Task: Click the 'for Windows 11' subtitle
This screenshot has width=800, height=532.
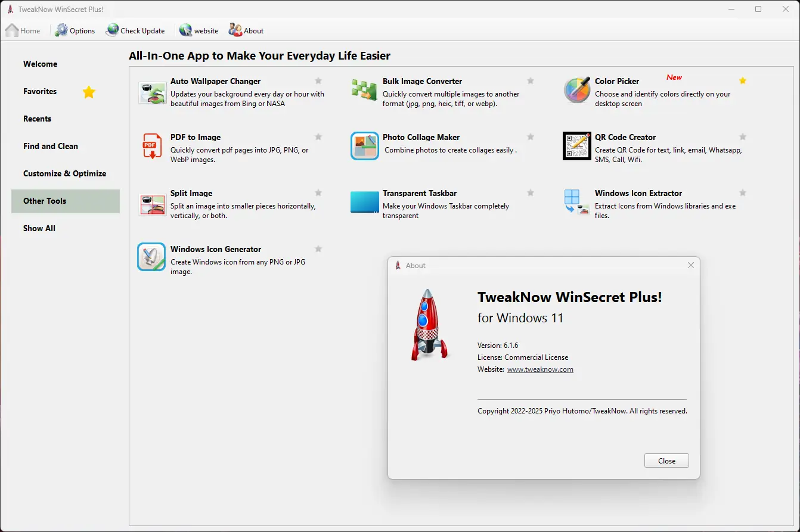Action: 520,318
